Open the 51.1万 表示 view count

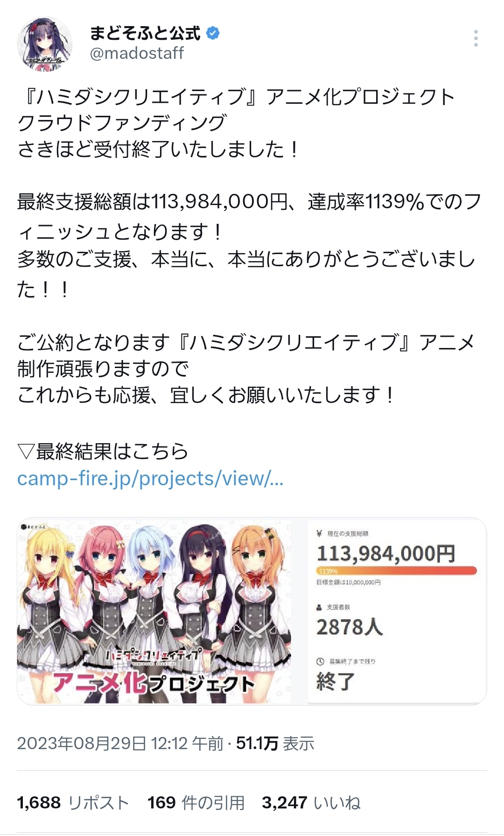pos(275,743)
